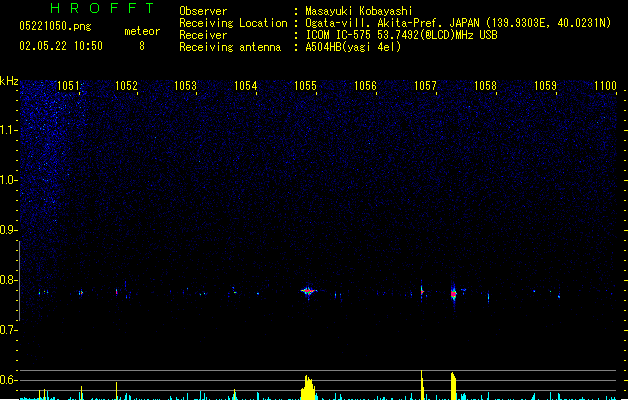Click the small echo near 1051

coord(81,293)
